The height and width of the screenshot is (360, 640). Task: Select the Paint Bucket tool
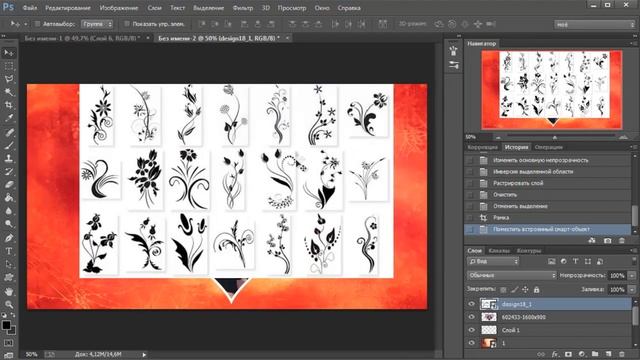(x=9, y=198)
